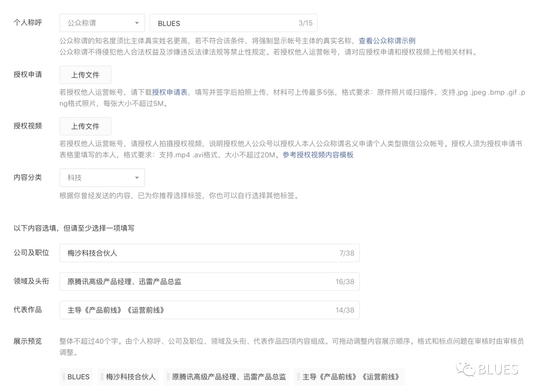Select the 主导《产品前线》《运营前线》 preview tag

click(x=351, y=377)
